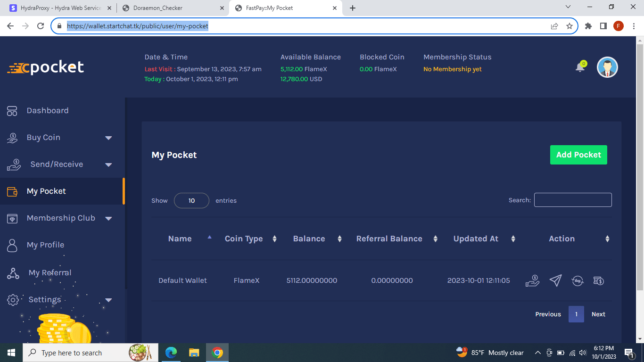Open the volume control in system tray
644x362 pixels.
click(x=583, y=353)
